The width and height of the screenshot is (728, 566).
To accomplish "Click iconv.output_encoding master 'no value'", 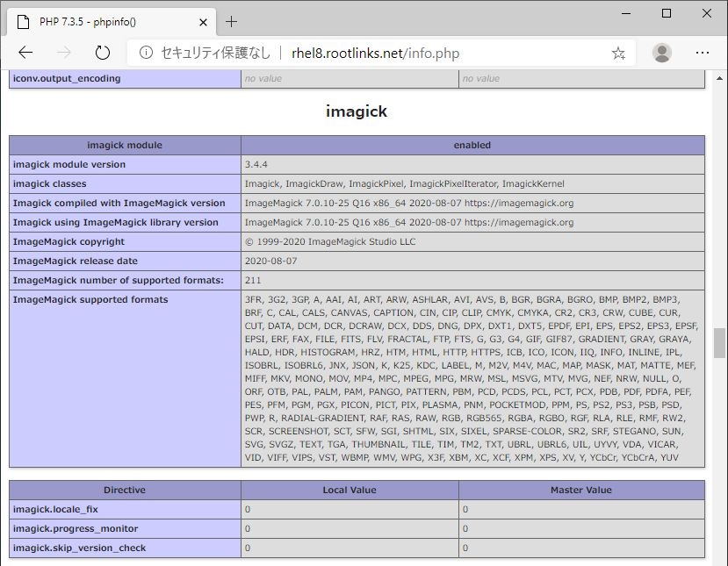I will click(x=481, y=78).
